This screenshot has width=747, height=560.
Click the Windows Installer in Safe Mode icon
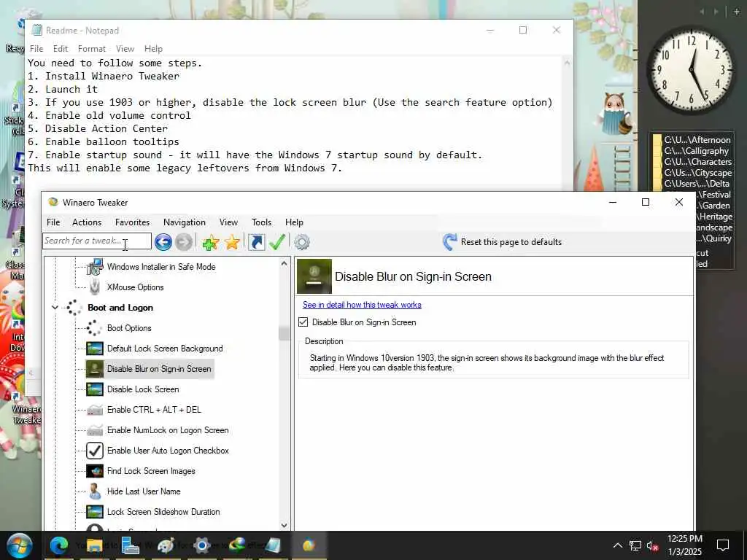[x=95, y=267]
